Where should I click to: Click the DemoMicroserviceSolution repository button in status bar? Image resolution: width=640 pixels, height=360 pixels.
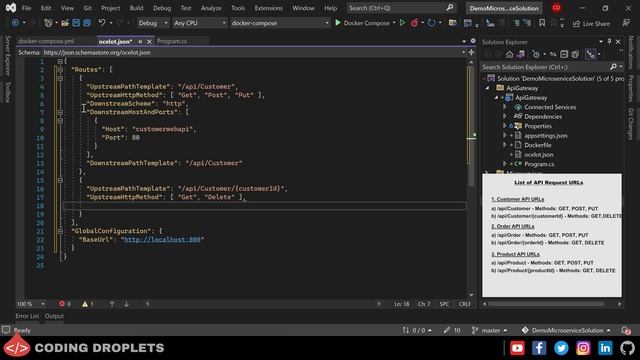tap(567, 330)
